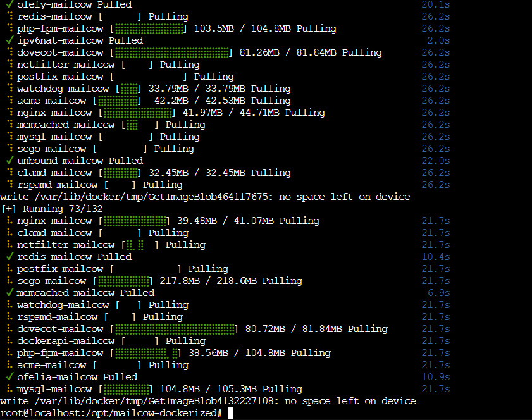This screenshot has width=532, height=420.
Task: Click the GetImageBlob4132227108 error line
Action: pos(208,401)
